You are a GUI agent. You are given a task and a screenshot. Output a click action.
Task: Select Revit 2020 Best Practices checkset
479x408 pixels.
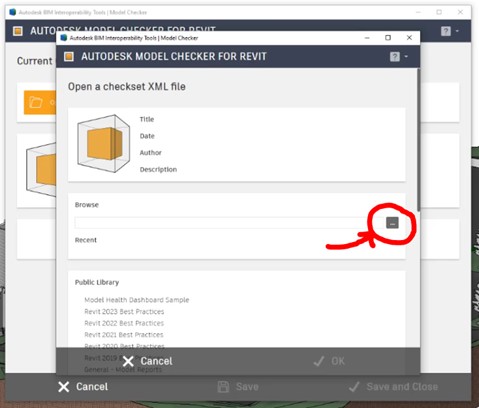(x=124, y=346)
